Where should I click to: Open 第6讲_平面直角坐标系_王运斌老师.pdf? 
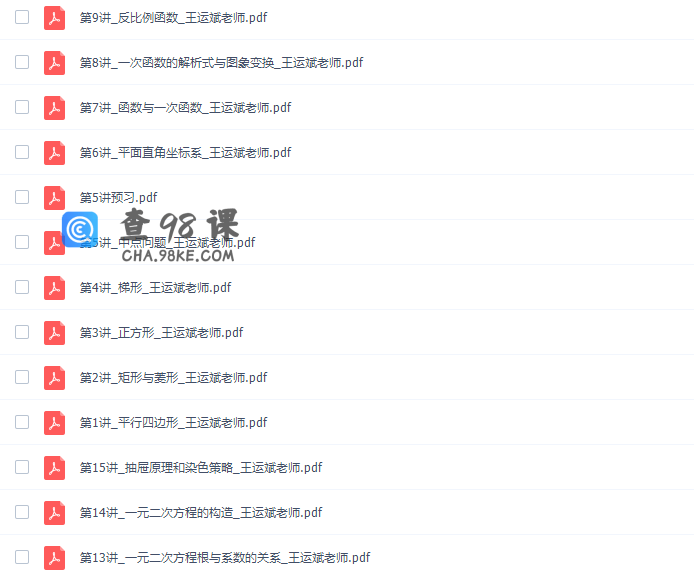(x=185, y=153)
